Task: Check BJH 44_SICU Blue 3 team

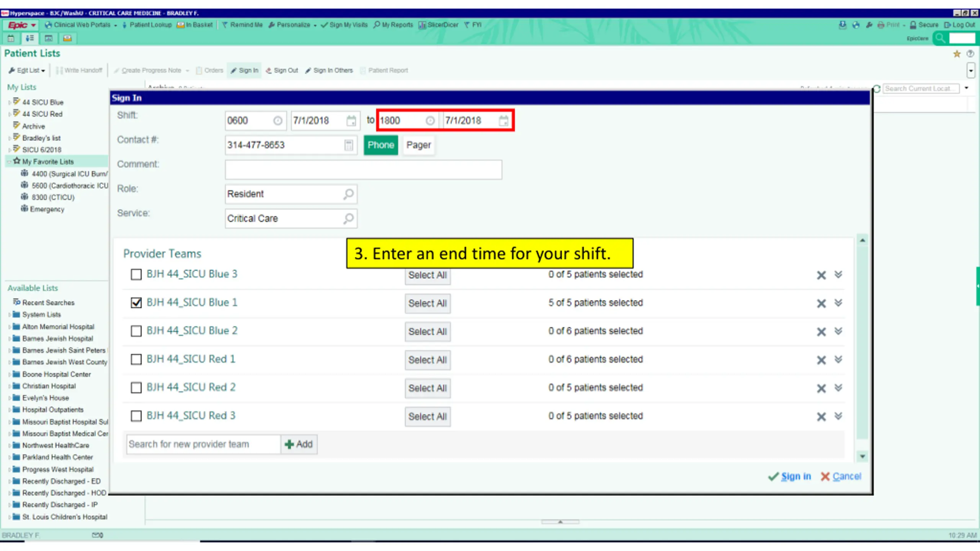Action: click(x=136, y=274)
